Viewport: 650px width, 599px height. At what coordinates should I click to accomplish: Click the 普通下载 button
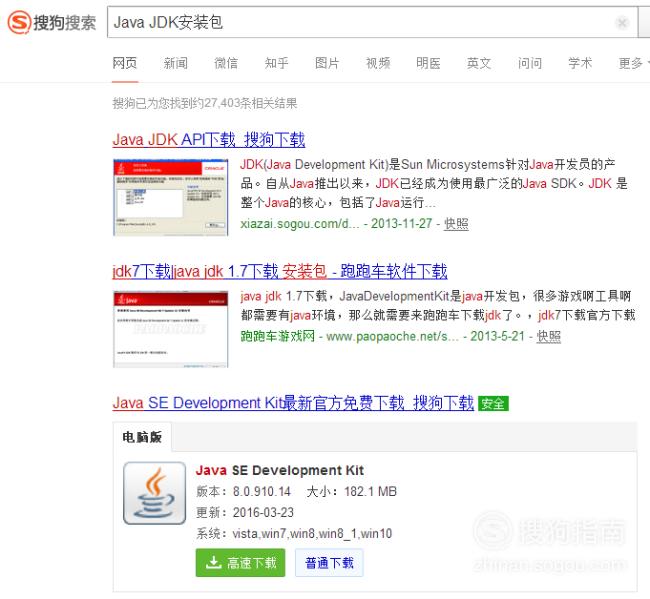[x=329, y=563]
